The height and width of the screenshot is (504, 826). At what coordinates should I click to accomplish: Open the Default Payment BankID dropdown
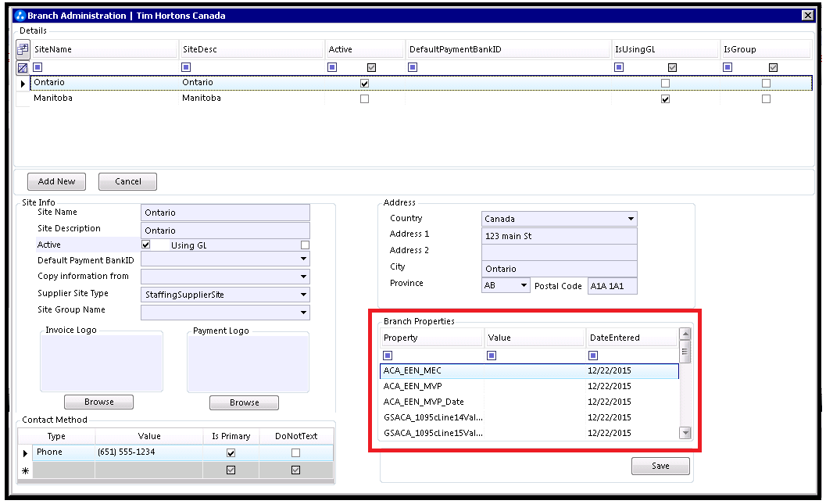[x=303, y=259]
